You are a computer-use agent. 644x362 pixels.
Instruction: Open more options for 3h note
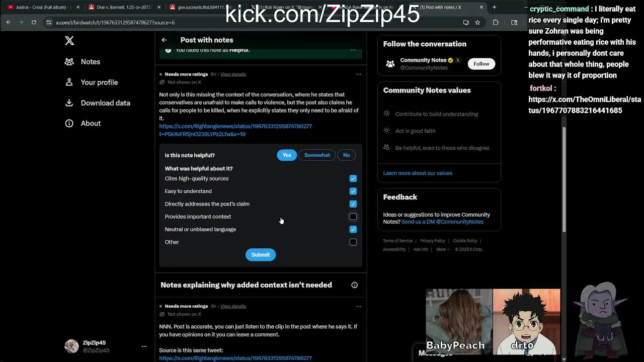(x=359, y=306)
